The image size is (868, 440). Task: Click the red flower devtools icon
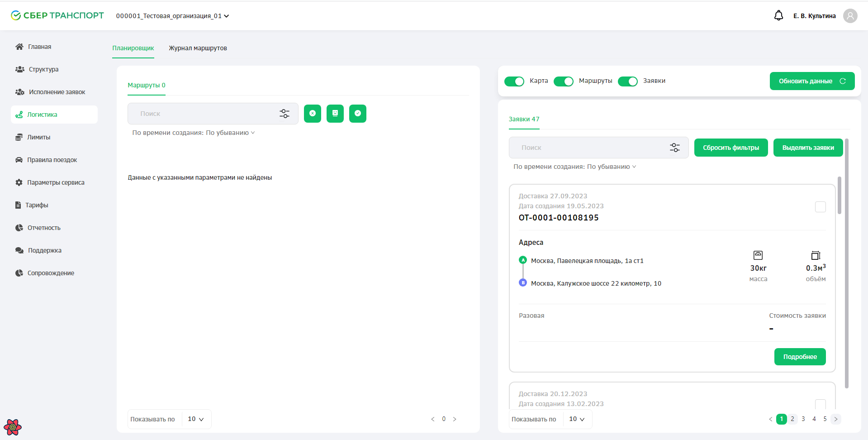(13, 427)
